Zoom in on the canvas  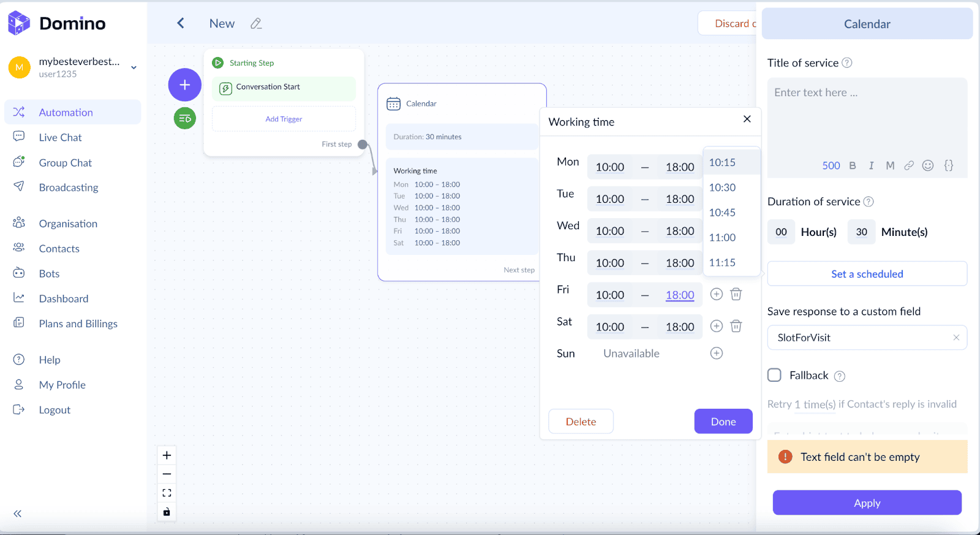(167, 455)
